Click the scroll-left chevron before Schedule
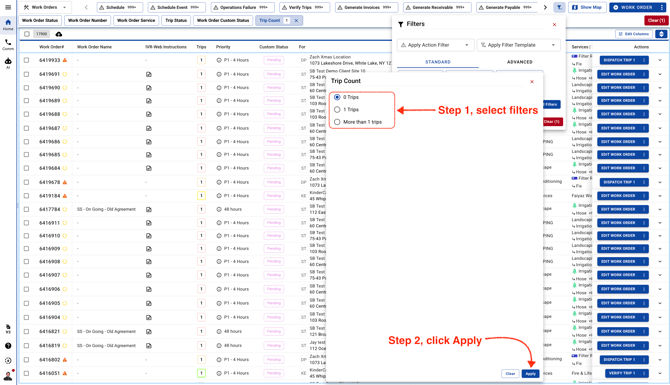This screenshot has height=385, width=670. pyautogui.click(x=86, y=7)
